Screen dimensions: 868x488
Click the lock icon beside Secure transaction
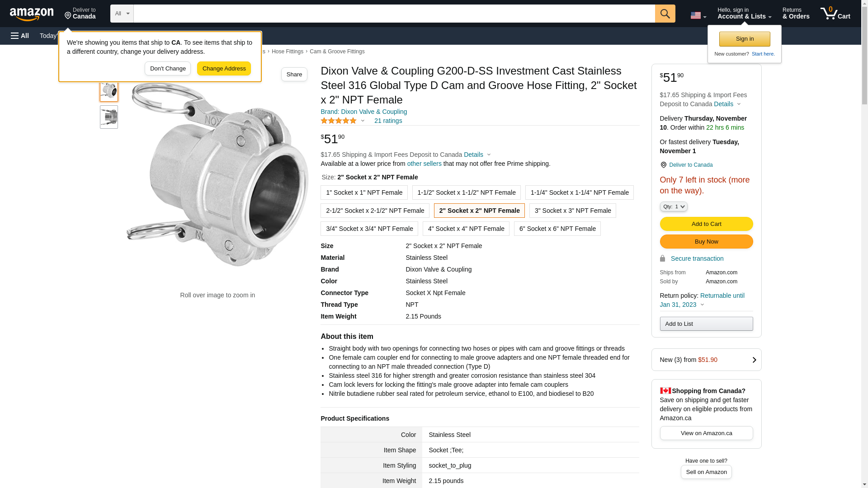click(x=662, y=258)
